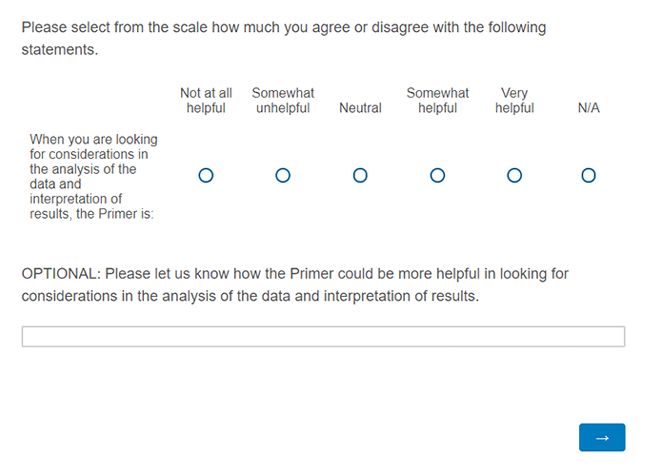This screenshot has width=661, height=473.
Task: Click the "N/A" column header label
Action: pyautogui.click(x=588, y=108)
